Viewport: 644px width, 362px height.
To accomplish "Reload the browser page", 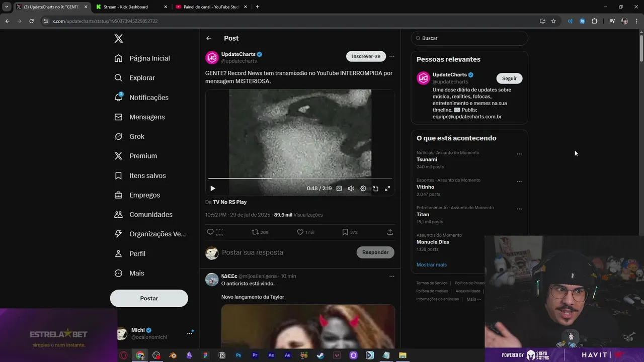I will click(31, 21).
